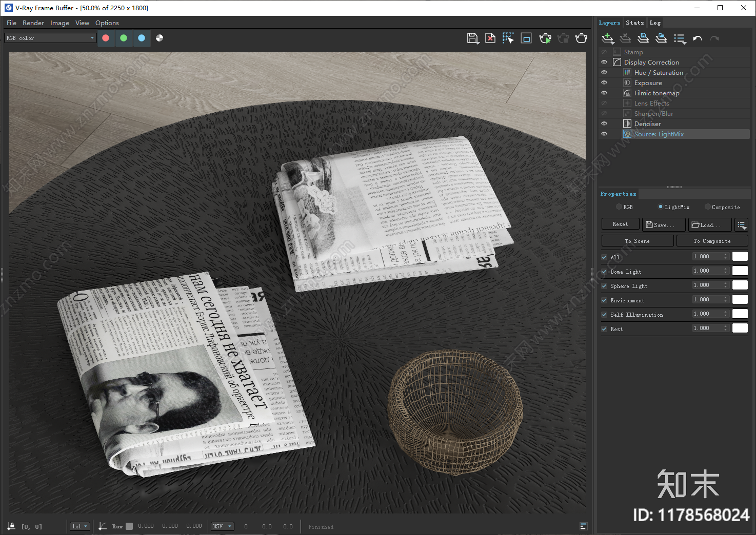Click the Reset button in LightMix
This screenshot has height=535, width=756.
click(x=620, y=224)
